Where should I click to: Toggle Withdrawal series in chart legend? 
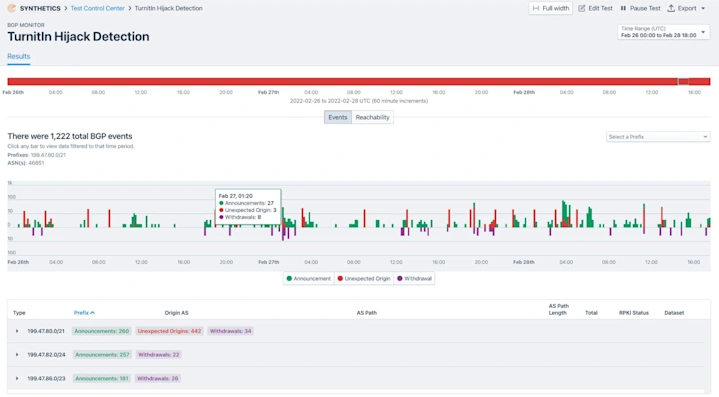pos(415,278)
